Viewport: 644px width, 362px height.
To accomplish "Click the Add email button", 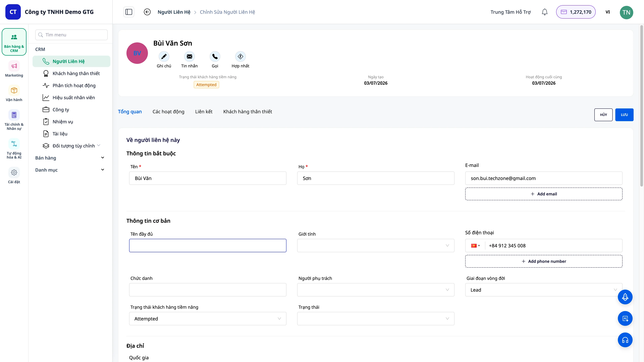I will coord(544,194).
